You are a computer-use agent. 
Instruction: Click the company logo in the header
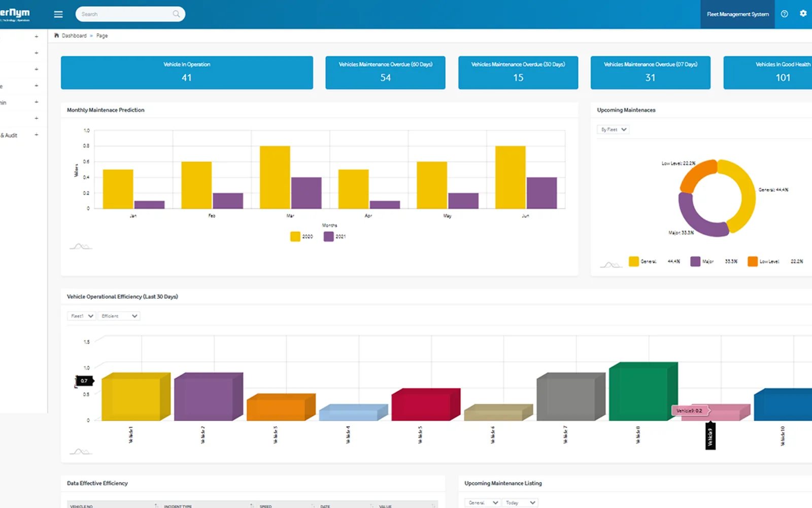point(15,14)
